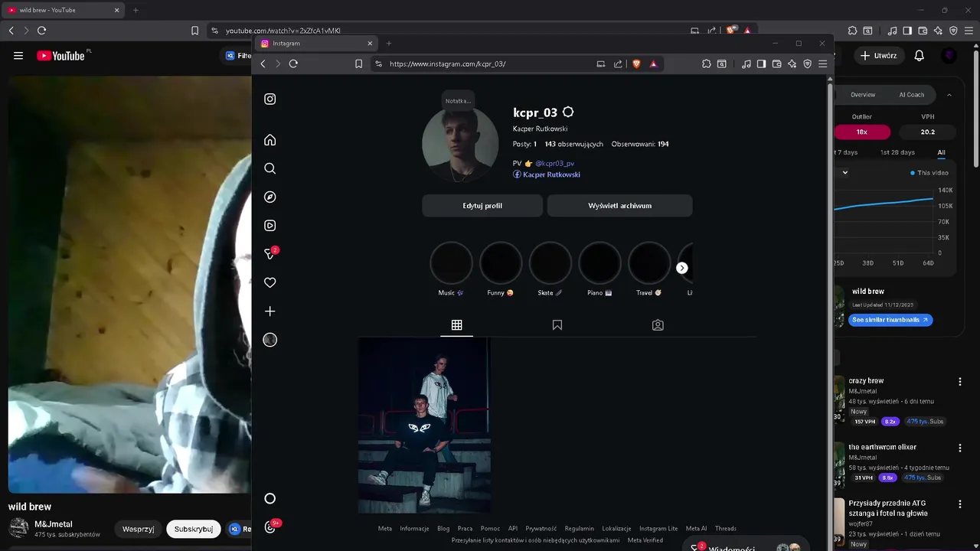Open Kacper Rutkowski Facebook link

pos(547,174)
